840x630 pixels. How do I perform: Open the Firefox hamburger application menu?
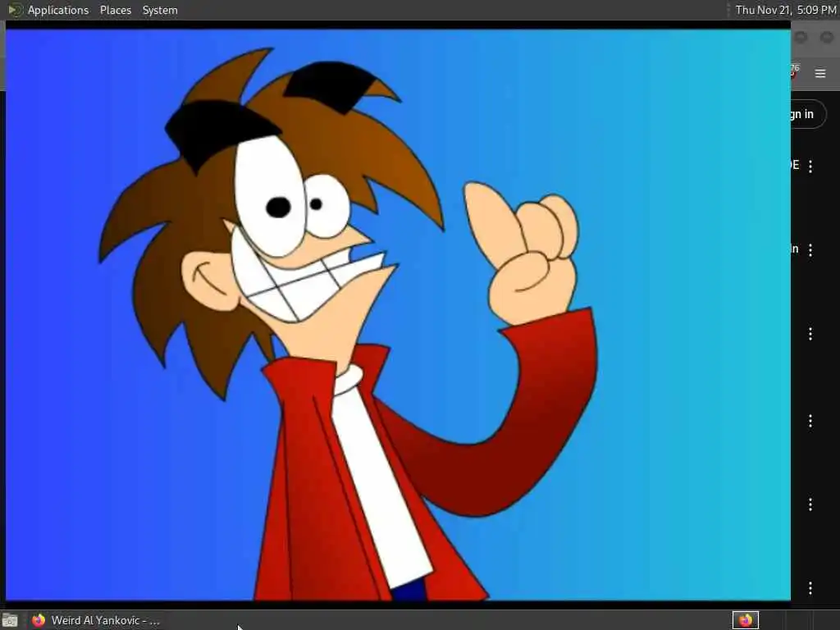(820, 73)
